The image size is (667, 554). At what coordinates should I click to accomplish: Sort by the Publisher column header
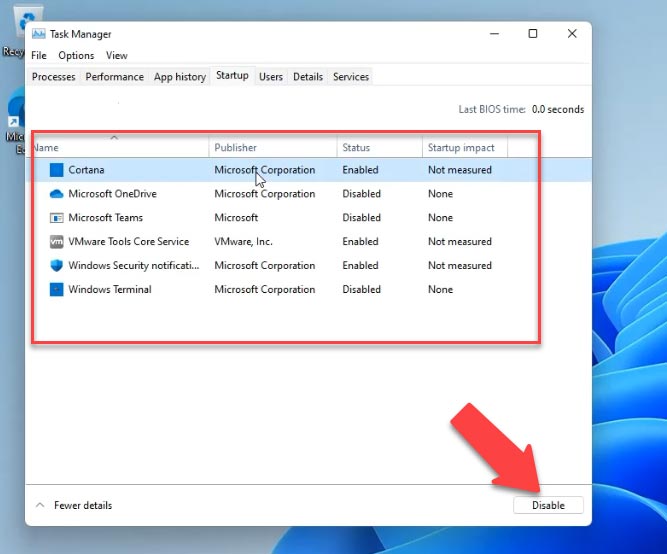[x=273, y=148]
